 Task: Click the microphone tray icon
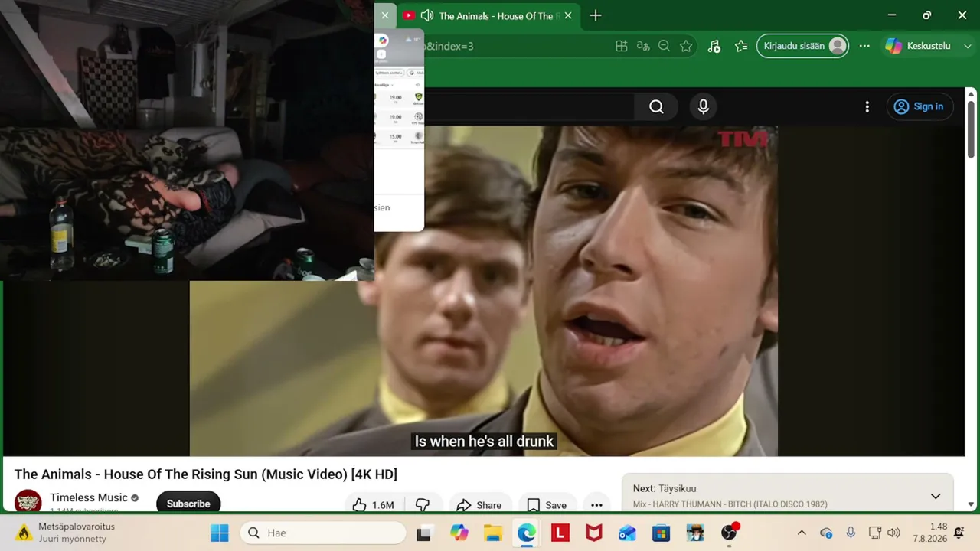(851, 533)
